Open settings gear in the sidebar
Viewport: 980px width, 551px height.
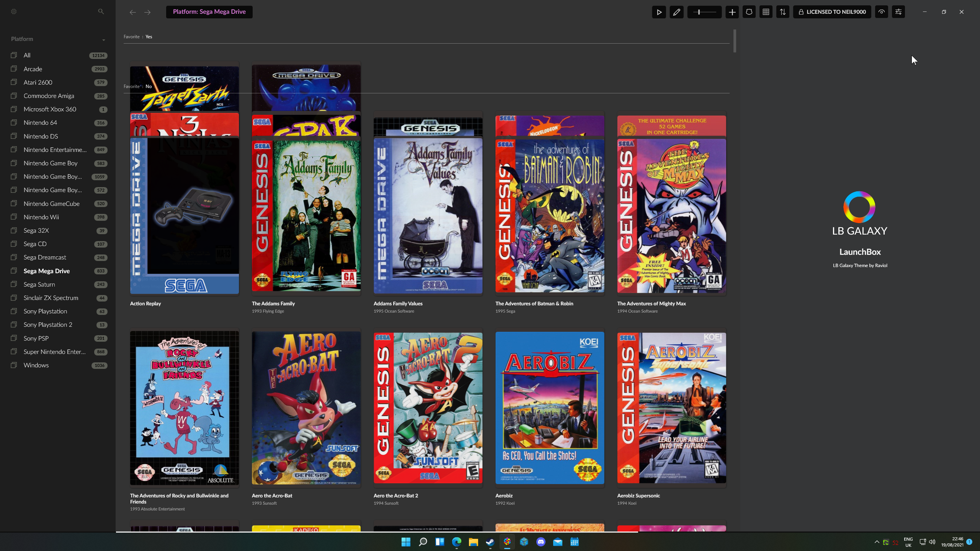[14, 11]
